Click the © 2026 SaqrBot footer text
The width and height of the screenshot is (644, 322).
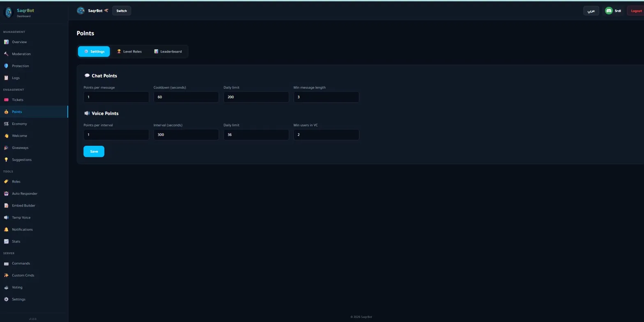pos(361,317)
